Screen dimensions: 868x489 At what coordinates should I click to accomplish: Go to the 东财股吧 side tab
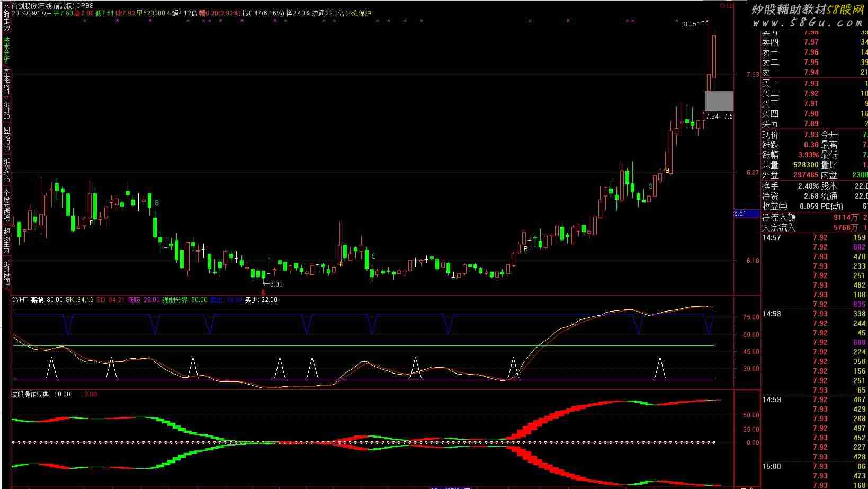tap(6, 272)
